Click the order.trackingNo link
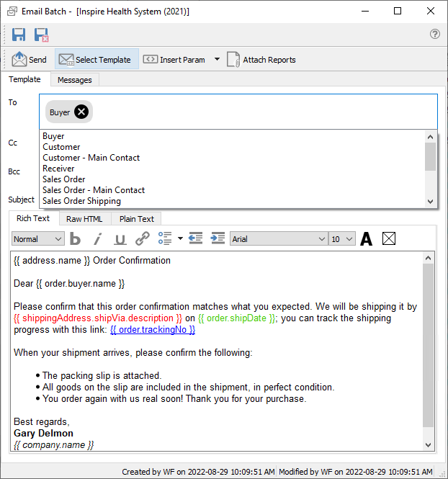This screenshot has height=479, width=448. point(153,330)
